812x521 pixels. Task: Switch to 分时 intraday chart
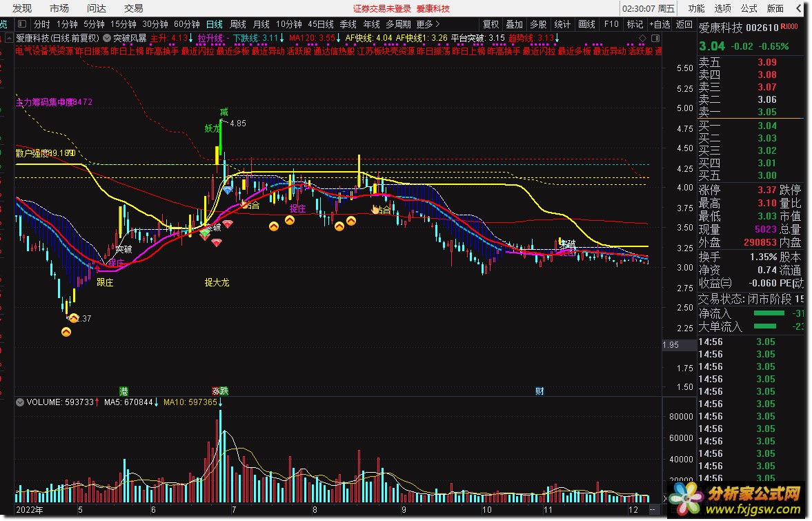[x=42, y=24]
